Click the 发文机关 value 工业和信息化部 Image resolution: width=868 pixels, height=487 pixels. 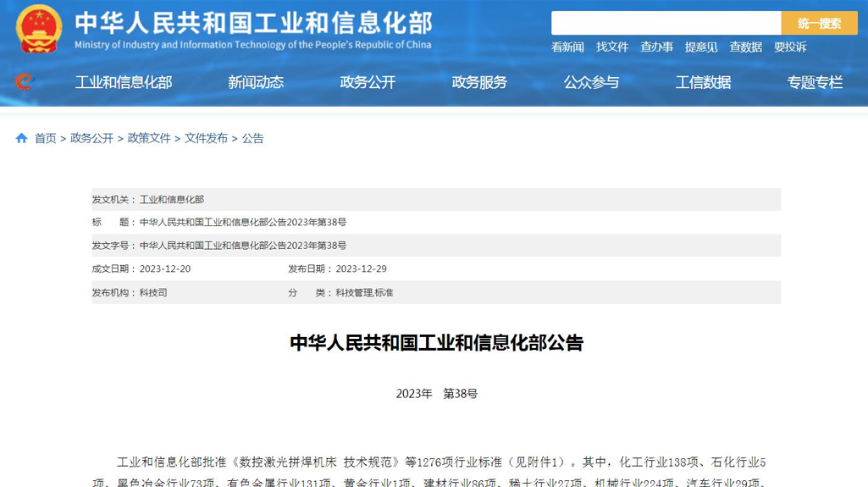[x=172, y=199]
